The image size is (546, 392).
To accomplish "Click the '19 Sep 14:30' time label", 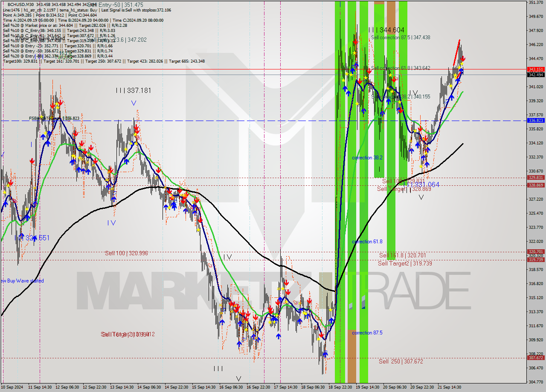I will coord(368,387).
